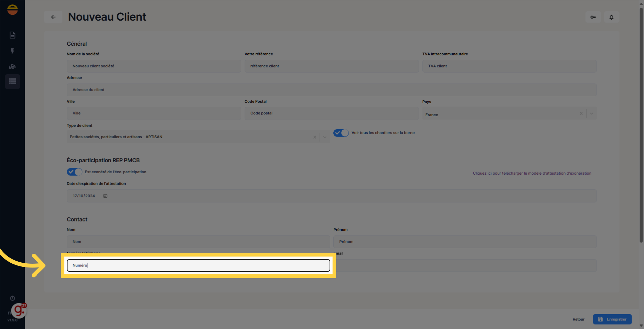
Task: Click the 'Numéro' phone input field
Action: tap(198, 265)
